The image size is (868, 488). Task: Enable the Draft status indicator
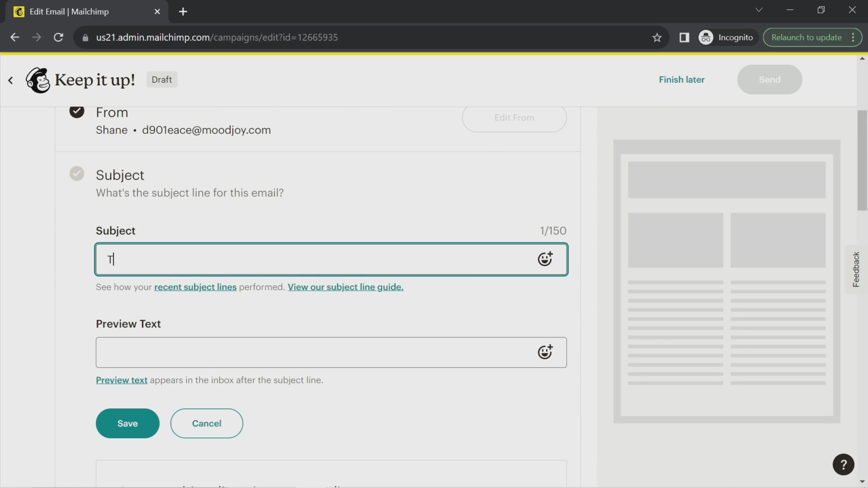(x=162, y=79)
